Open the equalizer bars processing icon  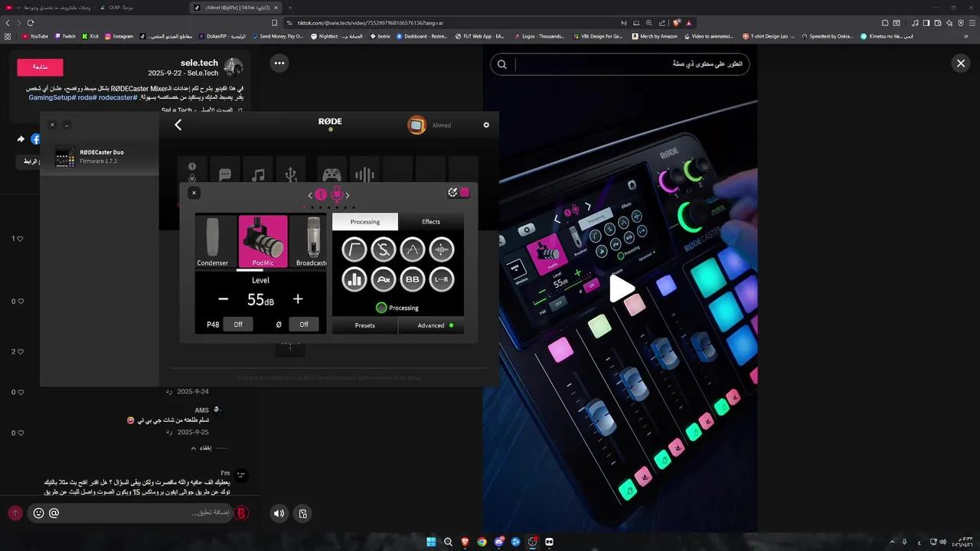(x=354, y=279)
